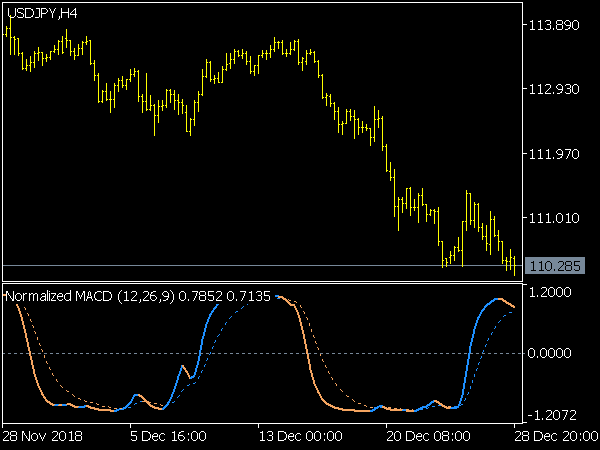Select the 113.890 price axis label
The image size is (600, 450).
554,25
